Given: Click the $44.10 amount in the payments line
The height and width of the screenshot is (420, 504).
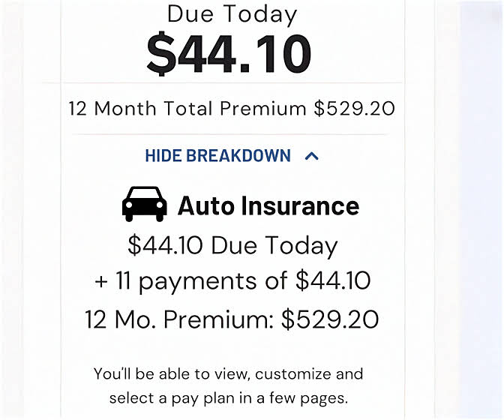Looking at the screenshot, I should click(333, 281).
